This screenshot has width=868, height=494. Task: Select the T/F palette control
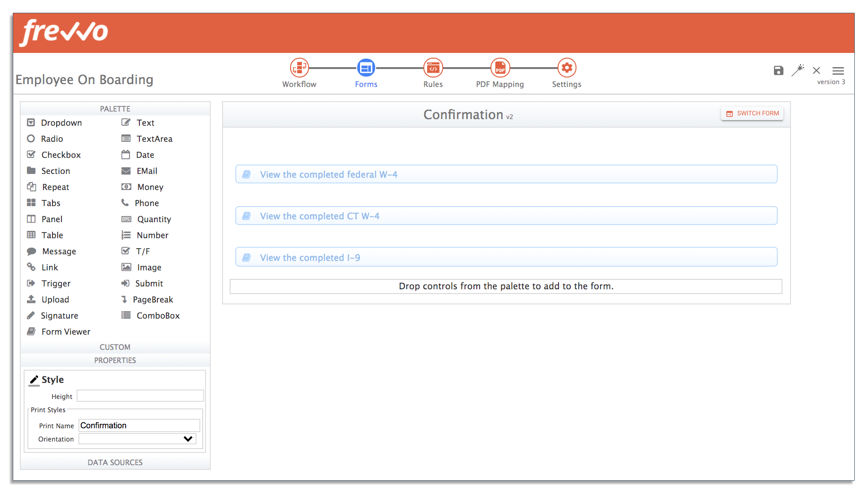pos(136,251)
